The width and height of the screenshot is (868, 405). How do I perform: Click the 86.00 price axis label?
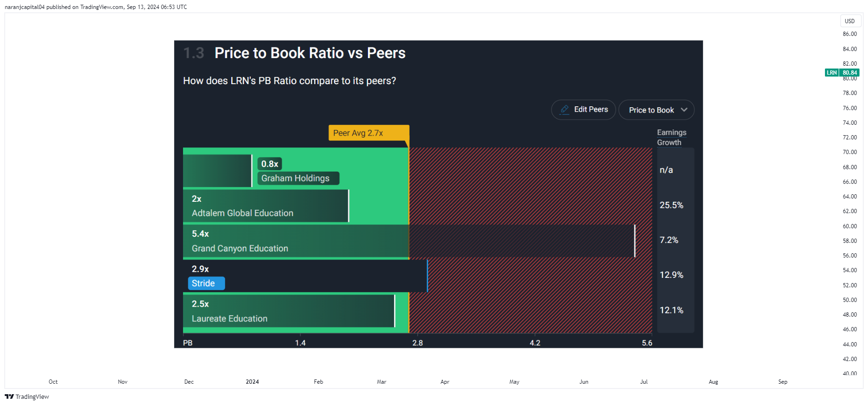(850, 34)
